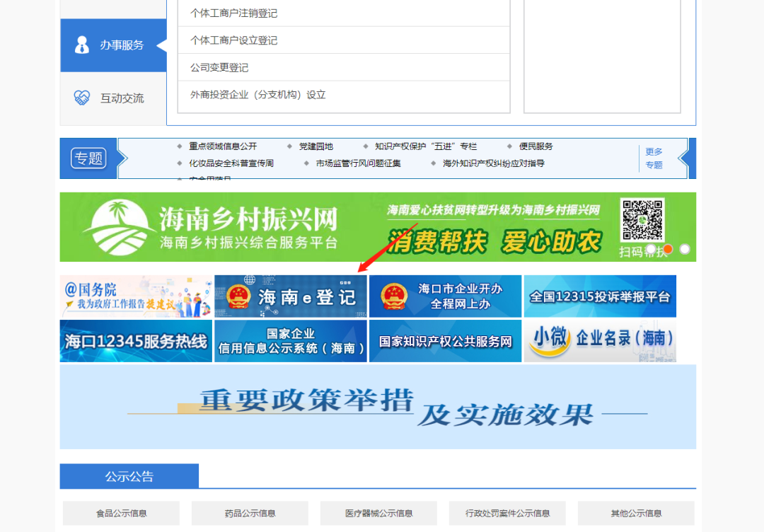Open 海口12345服务热线 banner
Image resolution: width=764 pixels, height=532 pixels.
136,341
